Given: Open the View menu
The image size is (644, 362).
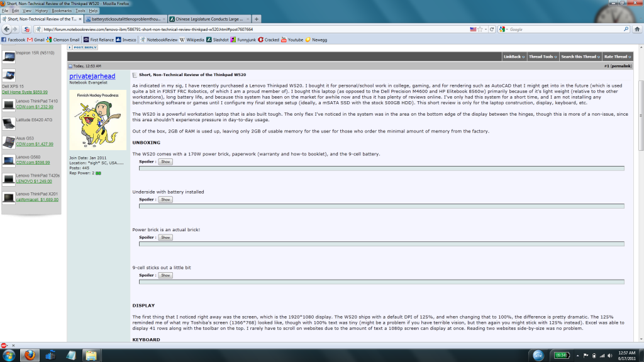Looking at the screenshot, I should click(x=26, y=11).
